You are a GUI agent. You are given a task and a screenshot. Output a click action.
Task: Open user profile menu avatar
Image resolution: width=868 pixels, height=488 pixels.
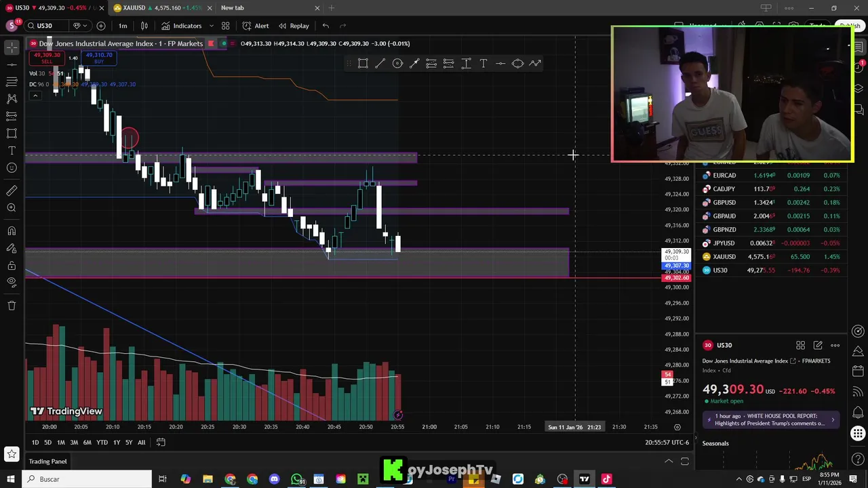click(x=12, y=26)
